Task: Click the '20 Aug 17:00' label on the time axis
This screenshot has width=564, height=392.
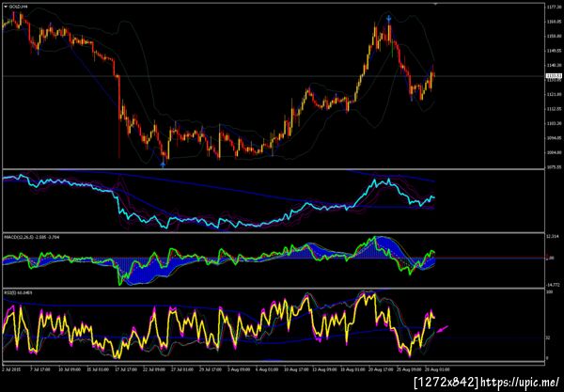Action: tap(380, 369)
